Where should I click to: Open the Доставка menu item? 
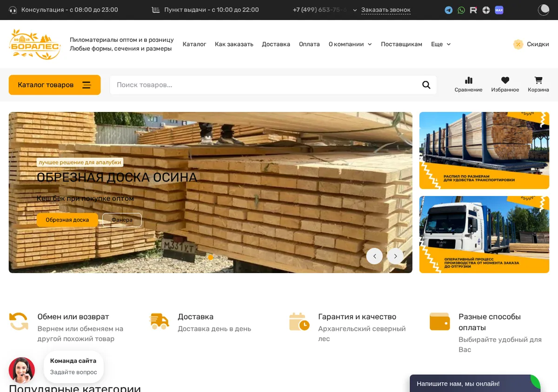tap(276, 44)
